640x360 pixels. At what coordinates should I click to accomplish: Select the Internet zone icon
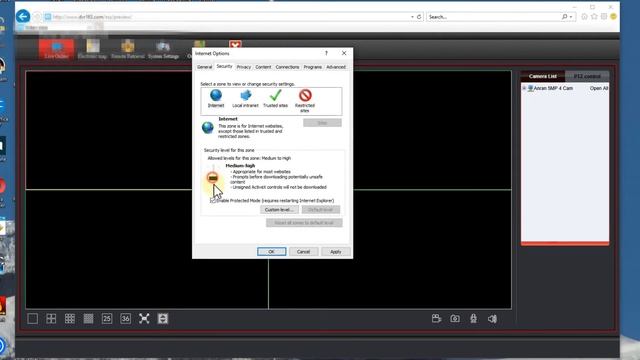click(x=216, y=98)
